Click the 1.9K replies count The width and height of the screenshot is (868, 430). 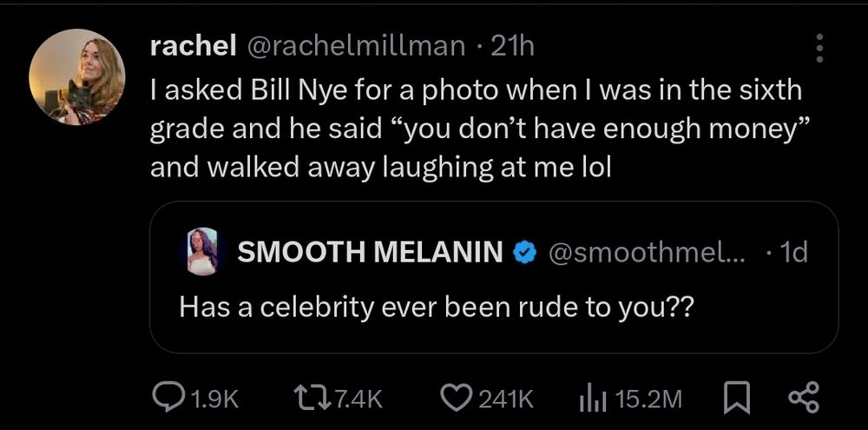coord(214,399)
